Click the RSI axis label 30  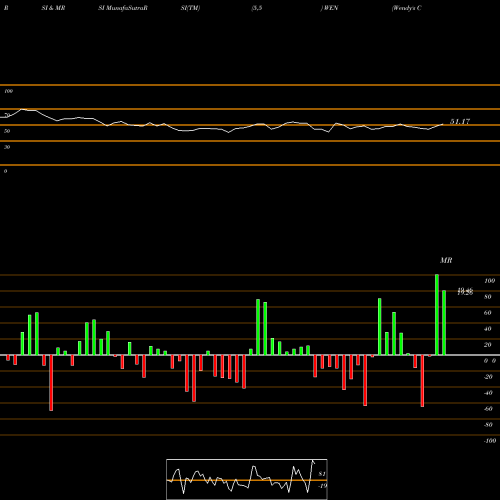[7, 147]
